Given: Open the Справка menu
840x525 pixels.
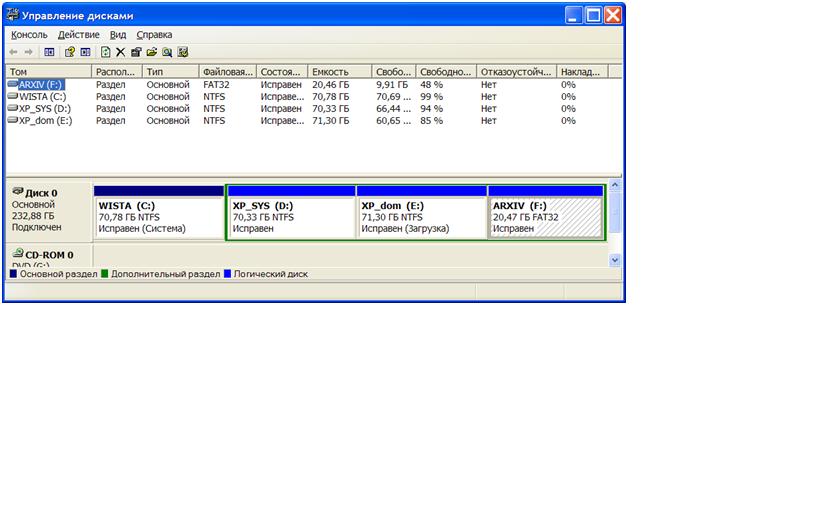Looking at the screenshot, I should 154,35.
